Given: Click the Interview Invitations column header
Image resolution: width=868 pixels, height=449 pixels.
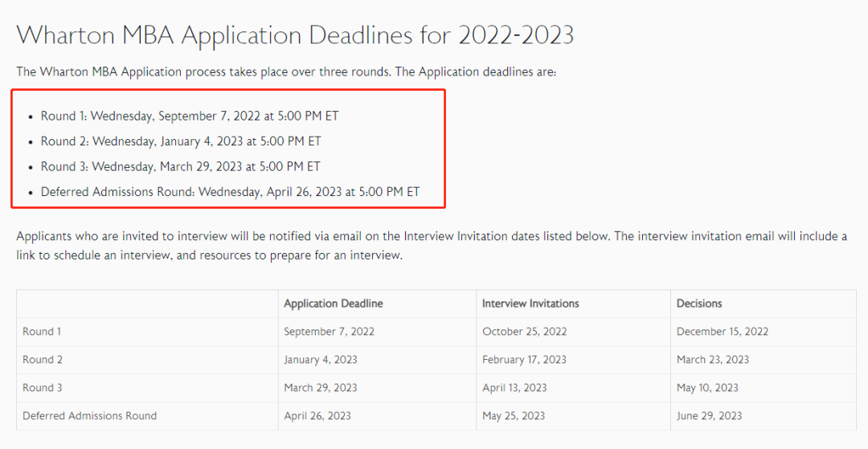Looking at the screenshot, I should point(530,304).
